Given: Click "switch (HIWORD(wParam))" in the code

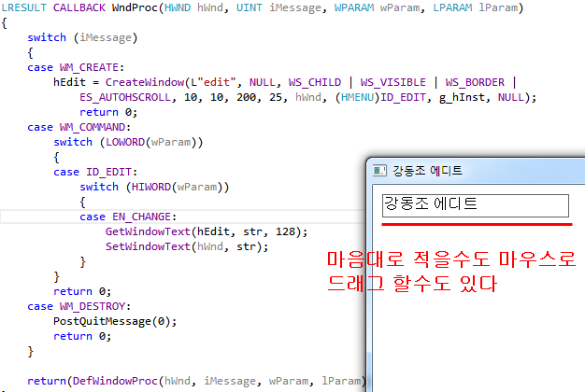Looking at the screenshot, I should (x=154, y=187).
